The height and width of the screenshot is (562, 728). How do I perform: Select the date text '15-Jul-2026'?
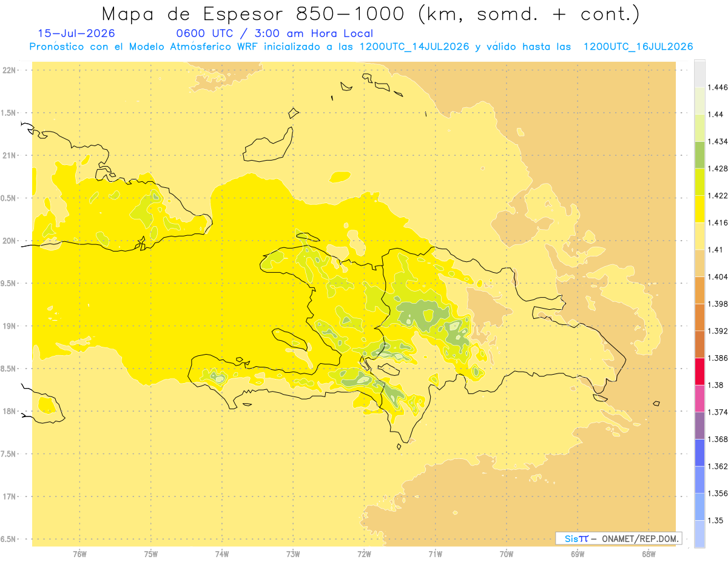[76, 33]
